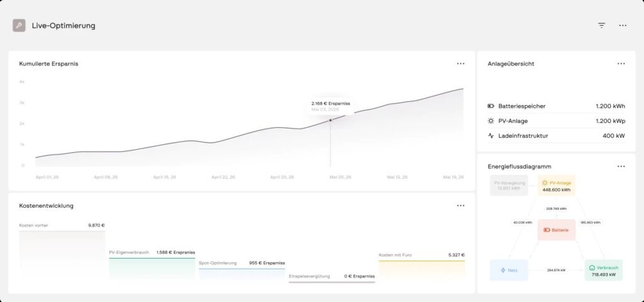Open the filter icon in header

tap(601, 25)
